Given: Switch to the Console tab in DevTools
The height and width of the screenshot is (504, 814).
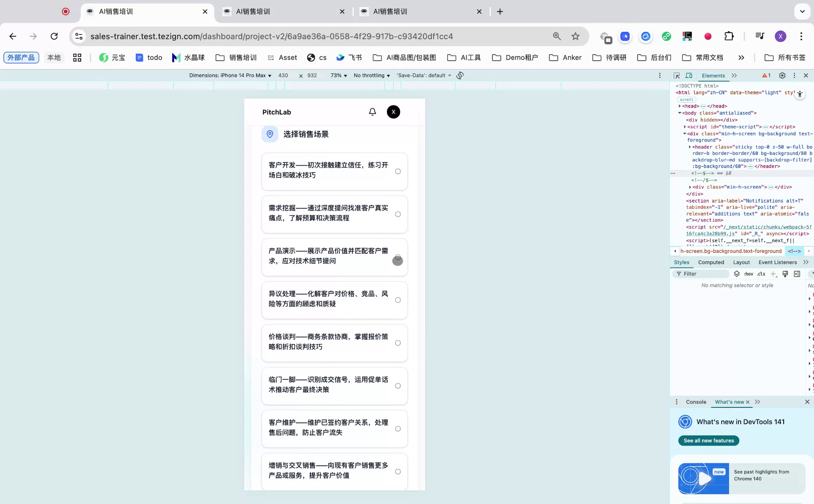Looking at the screenshot, I should pyautogui.click(x=695, y=402).
